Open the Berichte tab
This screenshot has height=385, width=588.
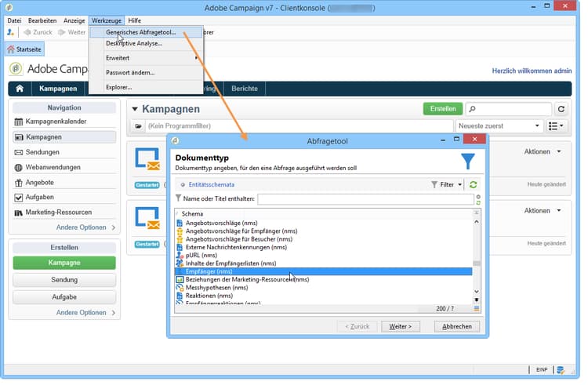[245, 89]
